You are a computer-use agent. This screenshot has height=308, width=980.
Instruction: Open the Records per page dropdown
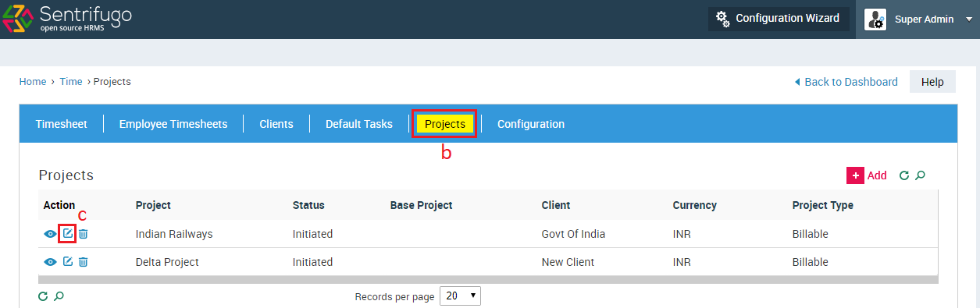coord(461,296)
